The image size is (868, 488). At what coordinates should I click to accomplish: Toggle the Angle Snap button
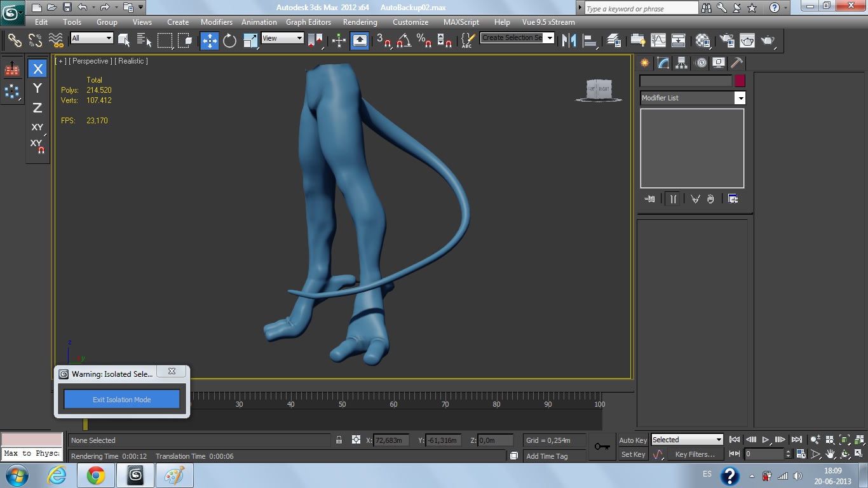coord(403,41)
